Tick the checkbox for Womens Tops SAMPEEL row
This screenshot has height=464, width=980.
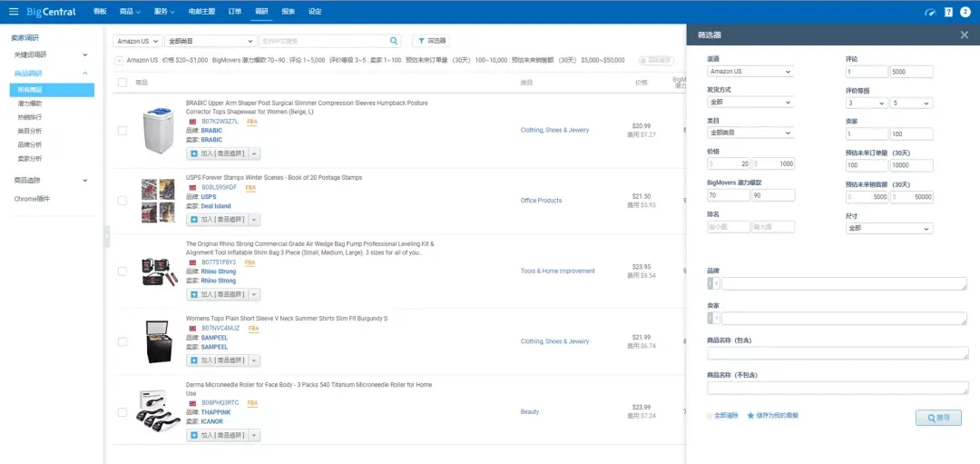tap(122, 341)
